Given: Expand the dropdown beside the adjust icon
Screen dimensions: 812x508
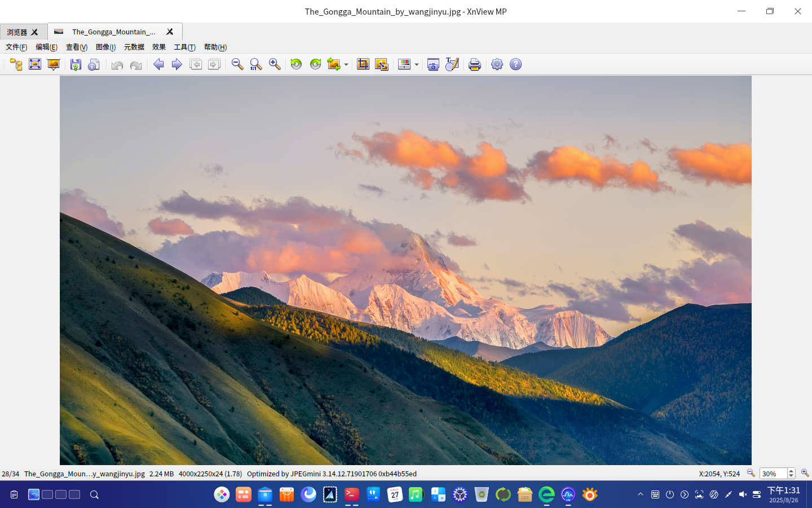Looking at the screenshot, I should [x=417, y=65].
